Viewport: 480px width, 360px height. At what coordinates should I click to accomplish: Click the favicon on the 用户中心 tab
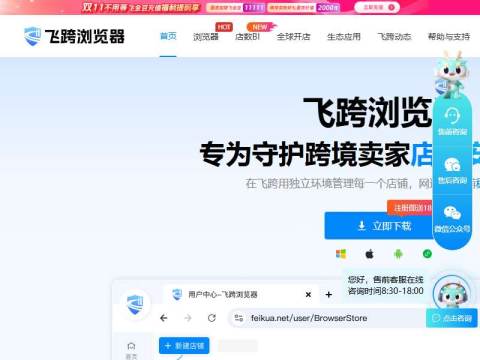pos(177,294)
